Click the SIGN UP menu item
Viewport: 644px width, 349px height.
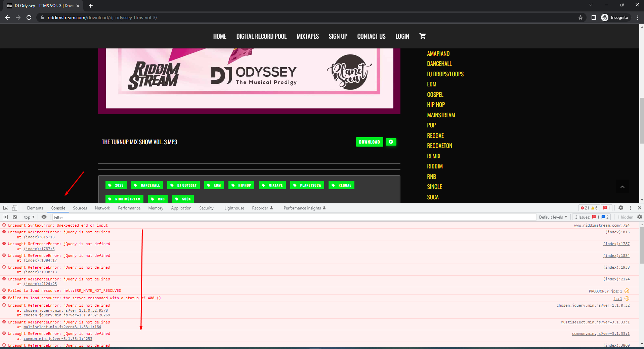[338, 36]
